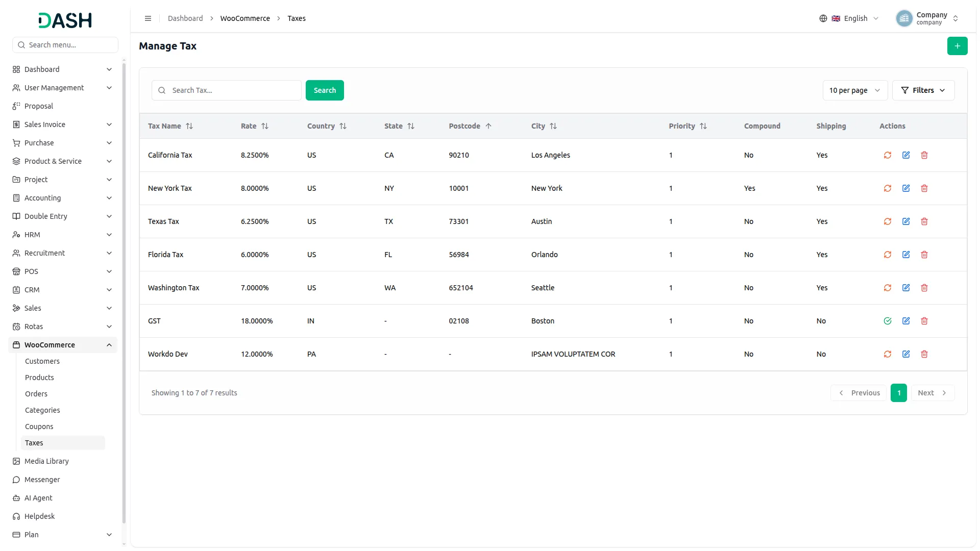980x551 pixels.
Task: Click the sync icon for California Tax
Action: tap(888, 155)
